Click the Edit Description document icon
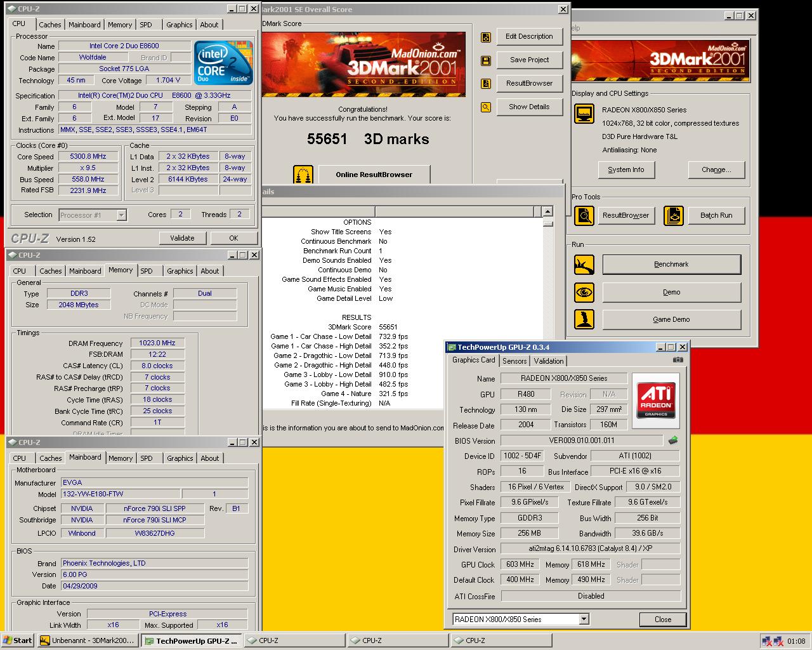Viewport: 812px width, 650px height. click(x=486, y=37)
